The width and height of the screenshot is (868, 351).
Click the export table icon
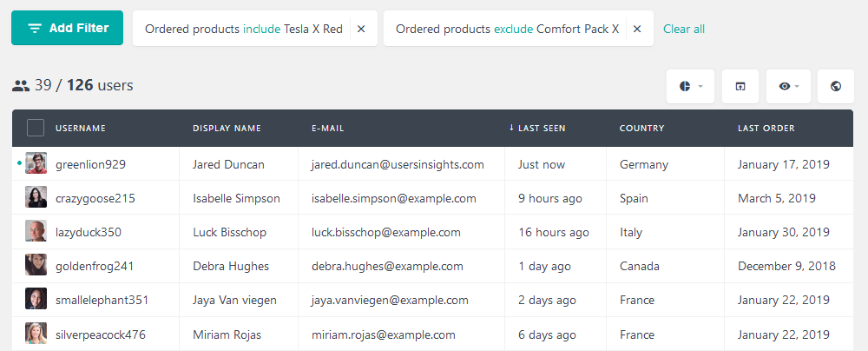pyautogui.click(x=740, y=86)
